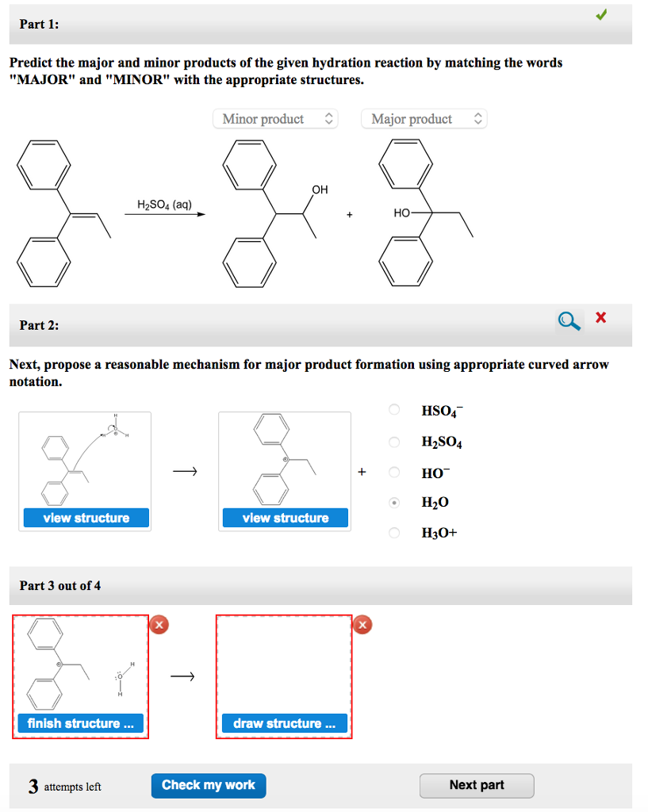The image size is (648, 812).
Task: Select the HSO4- radio button
Action: tap(393, 410)
